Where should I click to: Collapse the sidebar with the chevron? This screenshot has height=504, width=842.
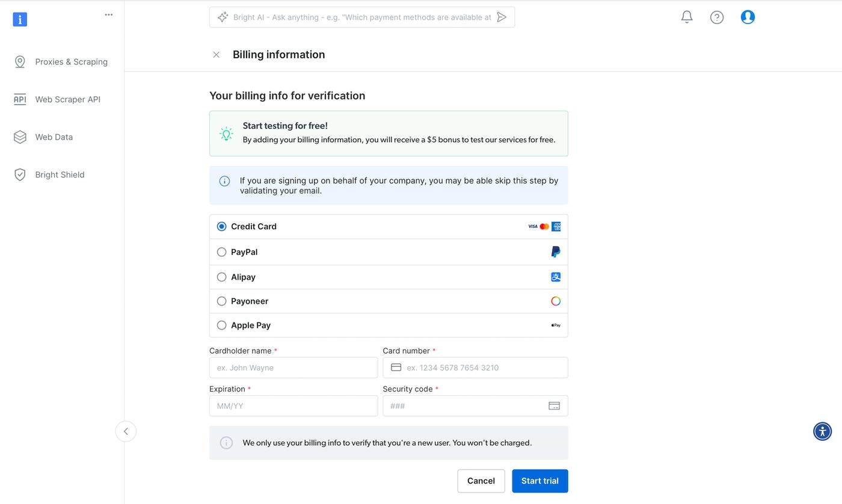126,431
